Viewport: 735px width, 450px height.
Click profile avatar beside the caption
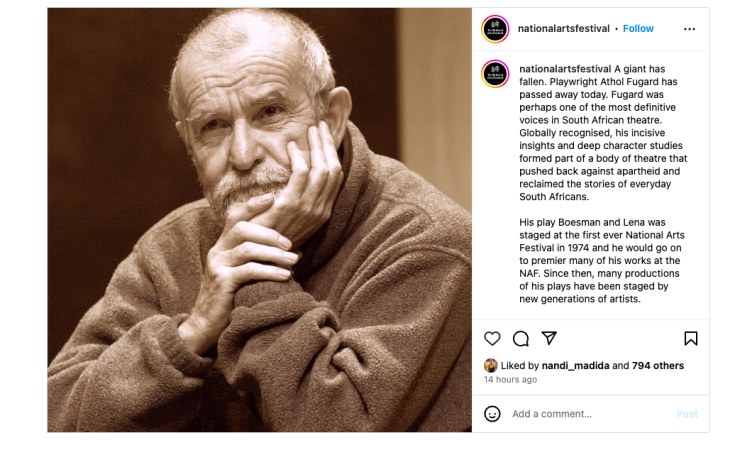point(495,74)
